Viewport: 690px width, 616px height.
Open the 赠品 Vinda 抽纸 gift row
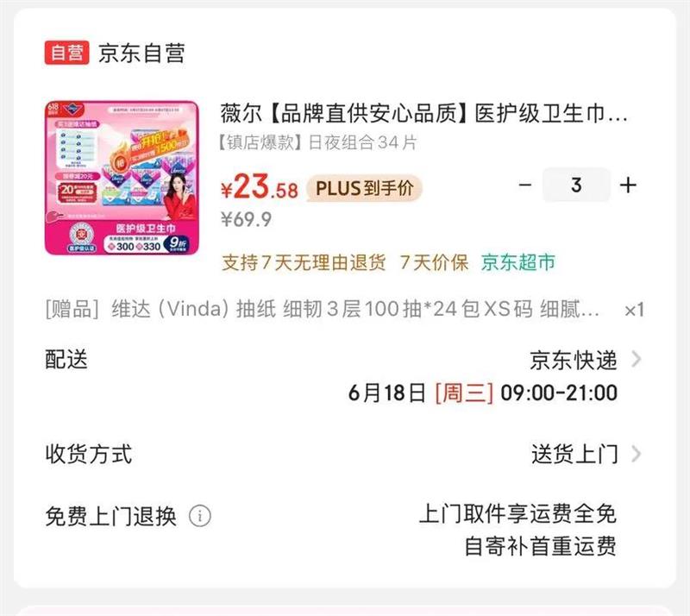pos(344,309)
